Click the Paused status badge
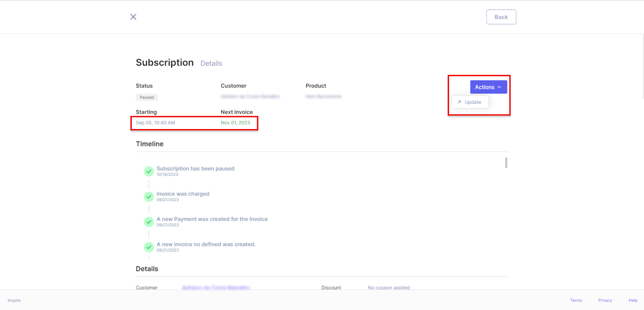Image resolution: width=644 pixels, height=310 pixels. [x=147, y=97]
